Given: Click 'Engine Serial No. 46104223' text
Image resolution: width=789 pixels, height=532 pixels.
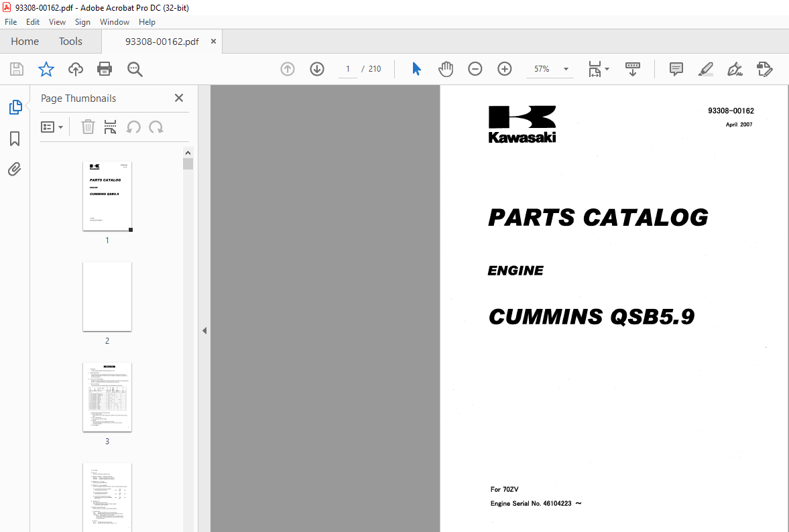Looking at the screenshot, I should [531, 503].
